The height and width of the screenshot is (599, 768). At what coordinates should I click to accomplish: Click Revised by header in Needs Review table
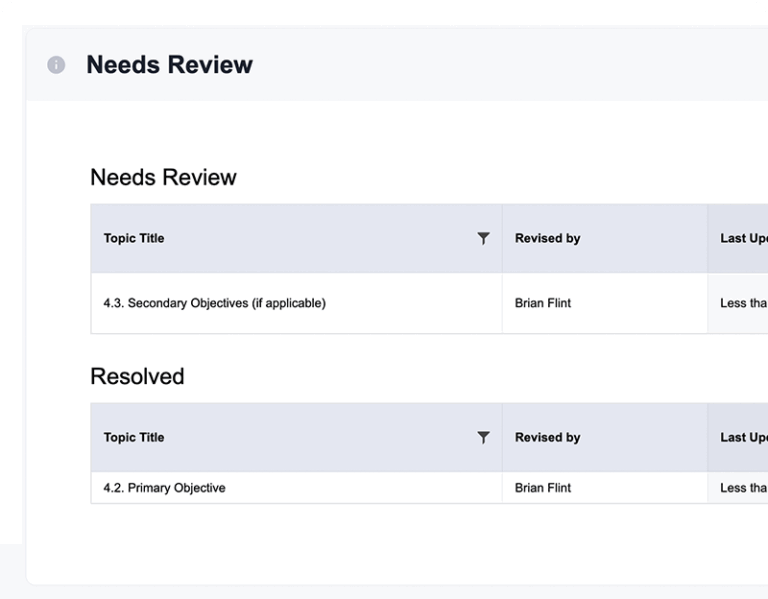click(547, 239)
